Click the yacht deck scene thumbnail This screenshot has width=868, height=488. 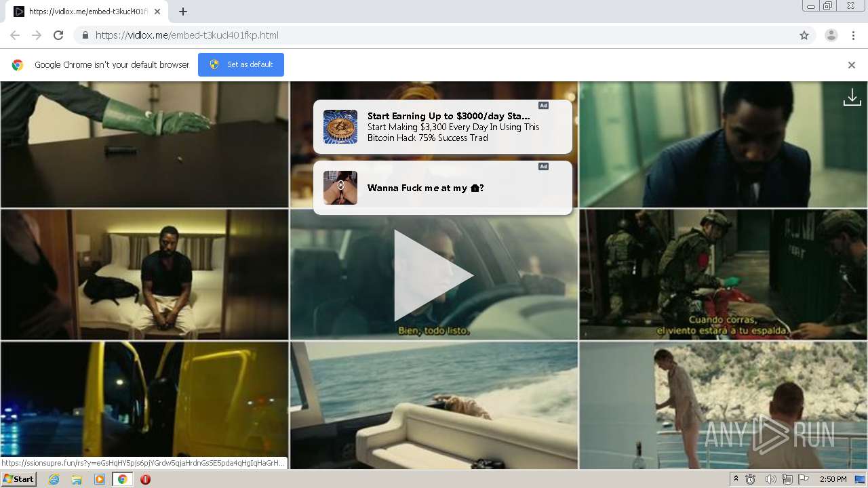(x=723, y=405)
